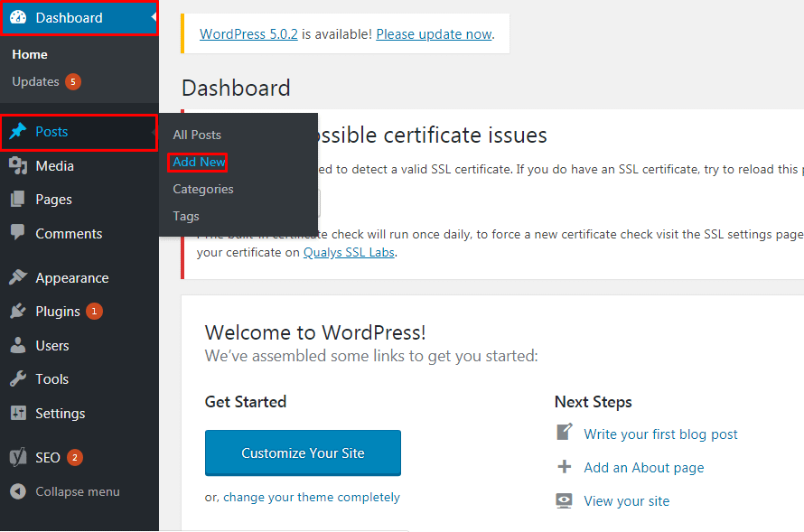Image resolution: width=804 pixels, height=532 pixels.
Task: Click the Next Steps heading
Action: coord(594,402)
